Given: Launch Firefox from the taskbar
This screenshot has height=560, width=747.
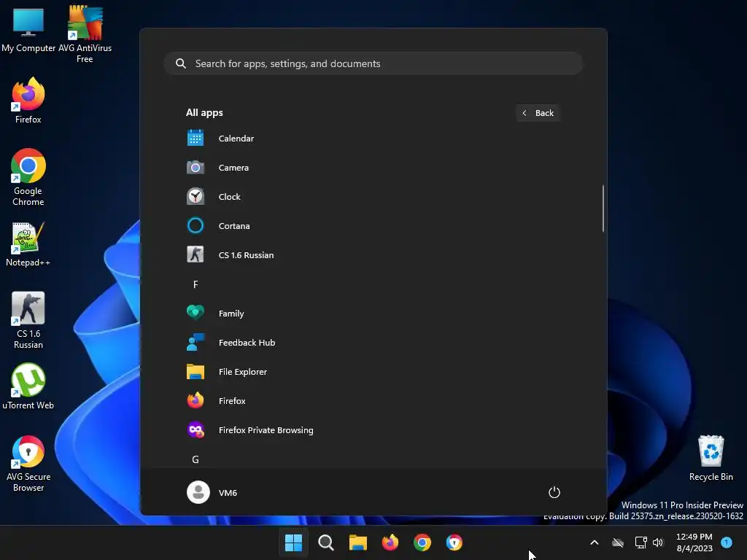Looking at the screenshot, I should tap(390, 542).
